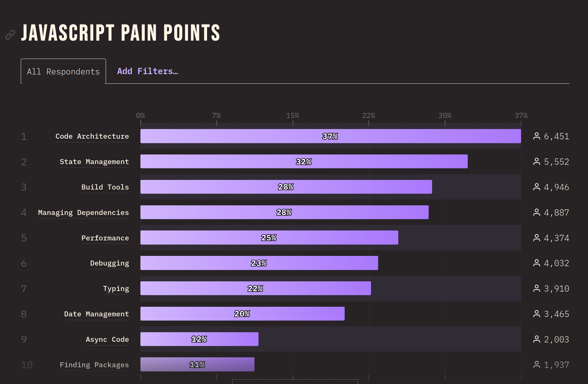588x384 pixels.
Task: Click the Debugging 23% bar
Action: point(259,263)
